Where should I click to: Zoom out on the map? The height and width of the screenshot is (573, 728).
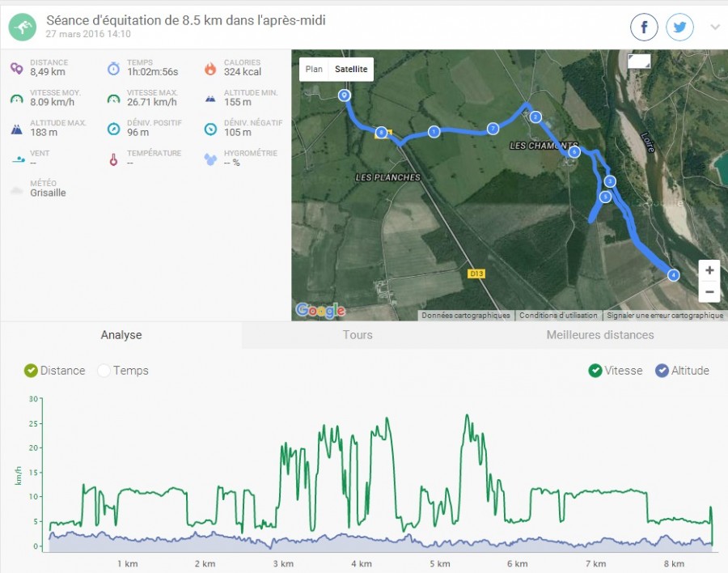(x=709, y=291)
